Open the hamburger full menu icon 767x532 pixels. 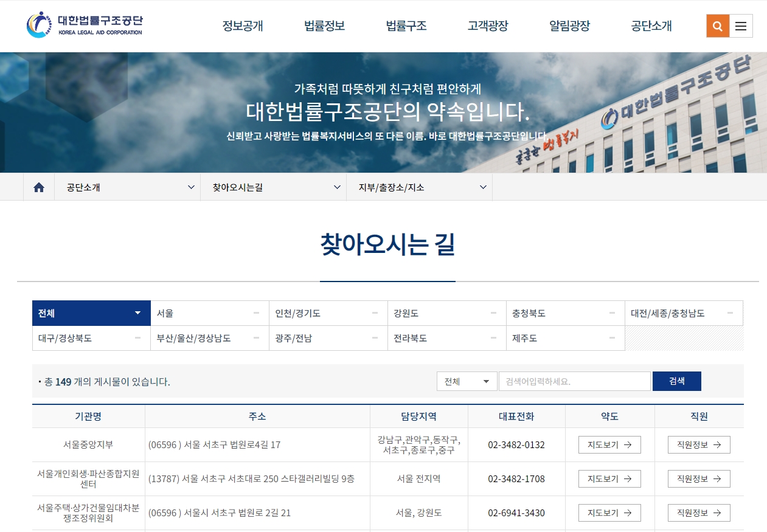(x=741, y=26)
